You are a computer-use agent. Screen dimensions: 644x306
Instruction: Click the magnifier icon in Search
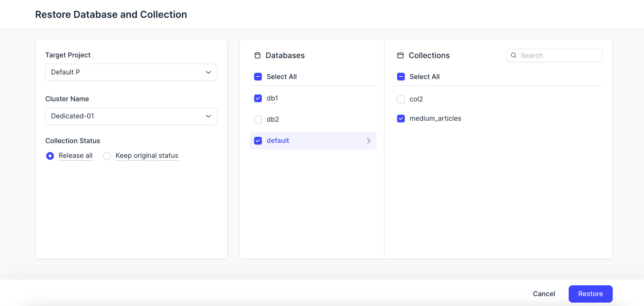point(514,55)
